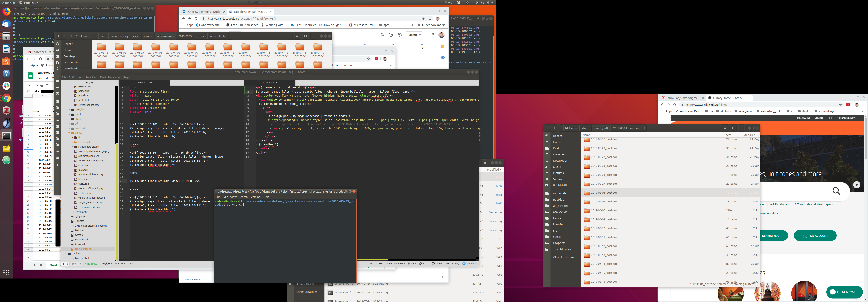Collapse the sandbox folder in Atom tree
Image resolution: width=868 pixels, height=302 pixels.
pos(66,254)
